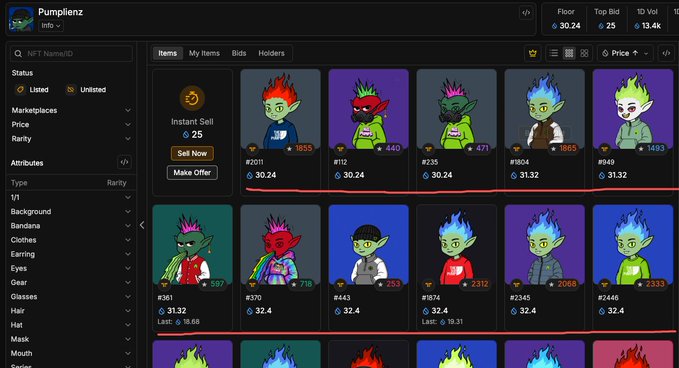Click the Make Offer button
Viewport: 679px width, 368px height.
pyautogui.click(x=192, y=172)
